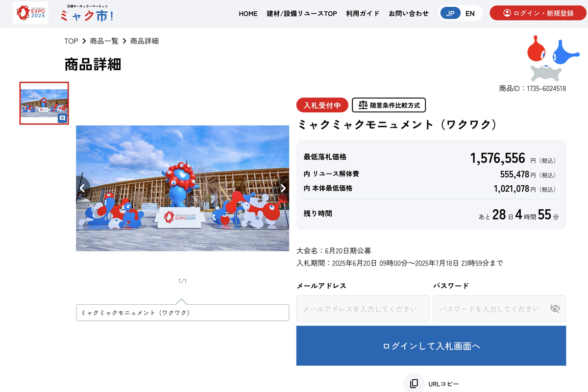588x392 pixels.
Task: Show the previous product image
Action: [x=82, y=188]
